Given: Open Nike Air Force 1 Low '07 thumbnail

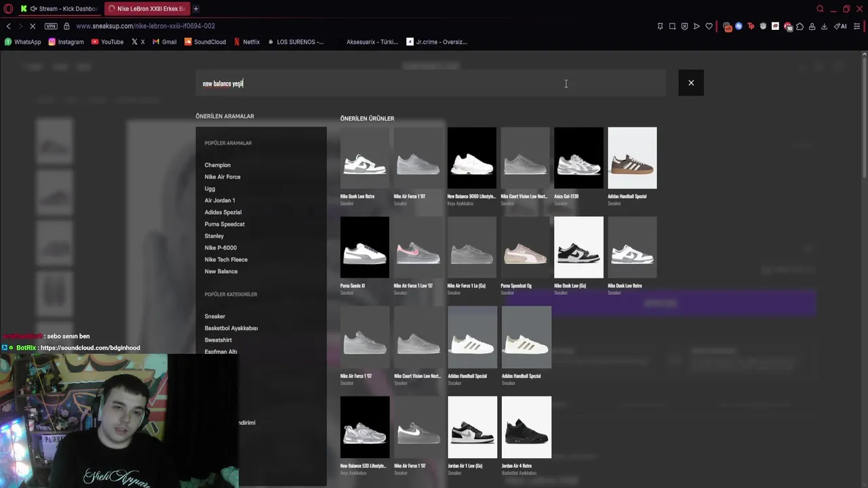Looking at the screenshot, I should point(418,247).
